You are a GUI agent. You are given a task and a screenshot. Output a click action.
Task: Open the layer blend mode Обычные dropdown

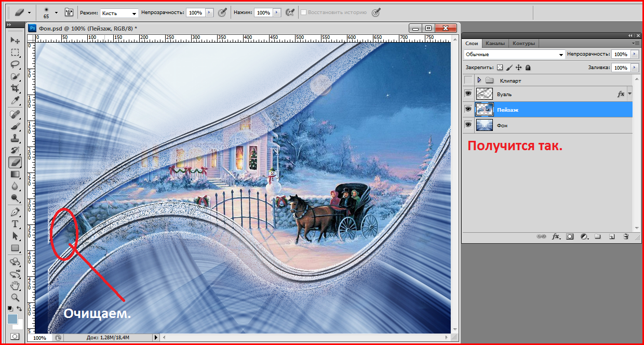click(514, 55)
